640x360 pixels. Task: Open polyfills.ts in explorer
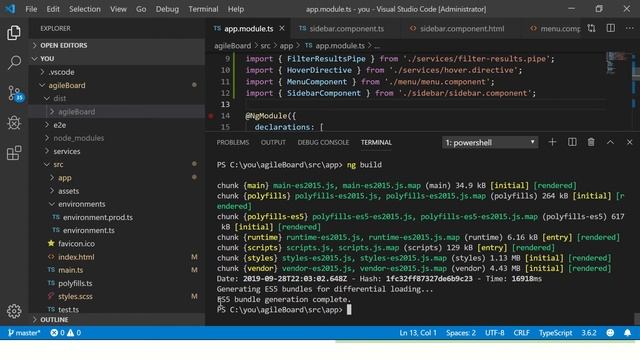[x=75, y=283]
